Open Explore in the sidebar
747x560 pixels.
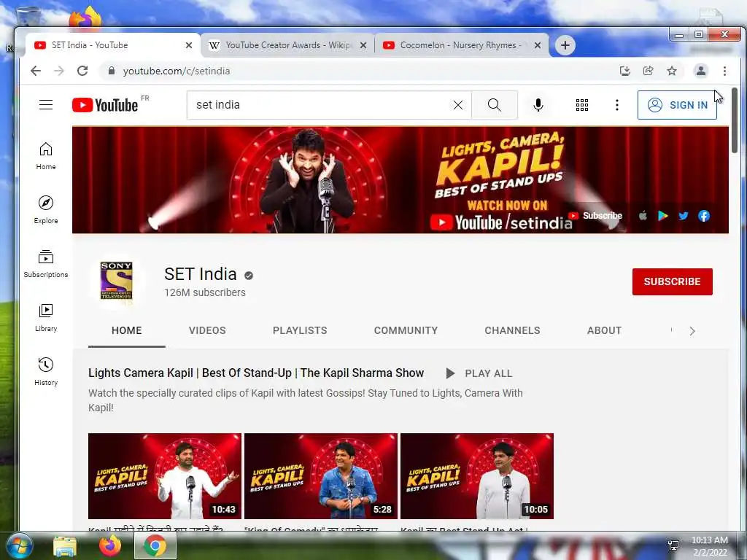(46, 210)
